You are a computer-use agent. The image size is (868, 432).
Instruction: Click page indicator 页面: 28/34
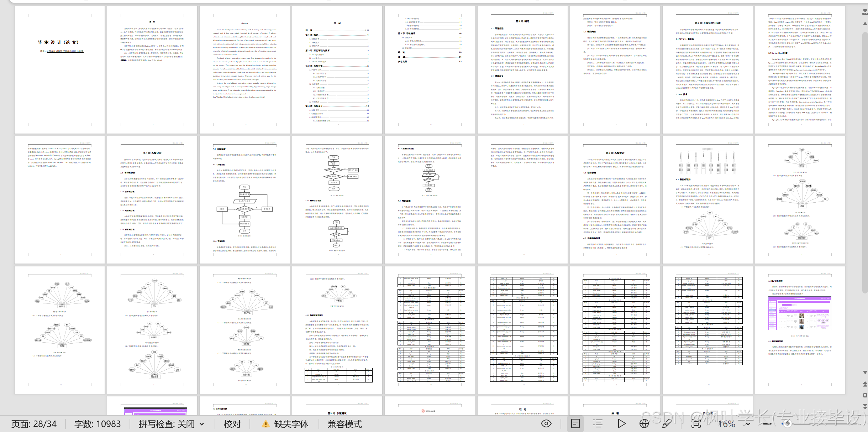(x=34, y=424)
